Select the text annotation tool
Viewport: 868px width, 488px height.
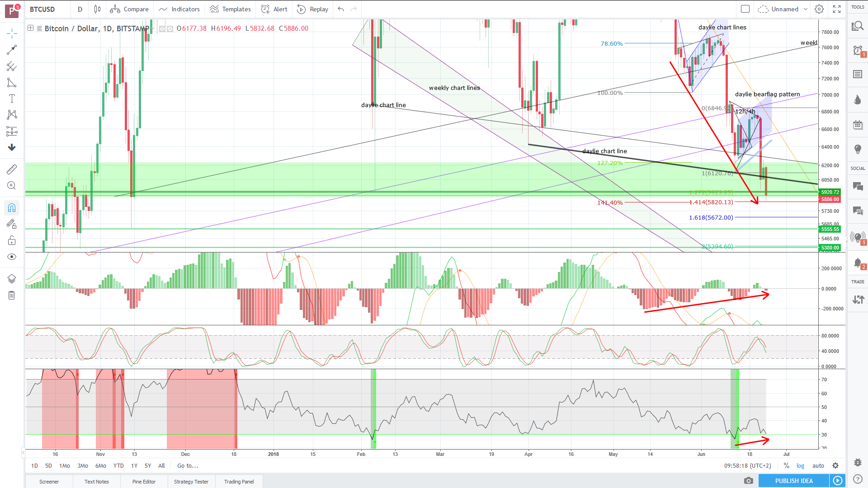pyautogui.click(x=12, y=99)
